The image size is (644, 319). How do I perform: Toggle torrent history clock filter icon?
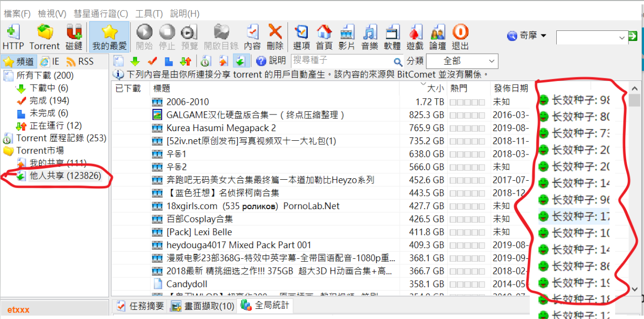[x=205, y=61]
